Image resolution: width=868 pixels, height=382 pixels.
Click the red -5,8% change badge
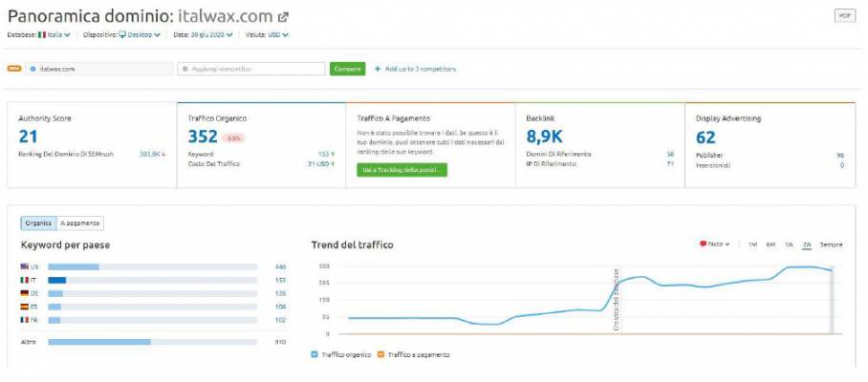point(233,138)
